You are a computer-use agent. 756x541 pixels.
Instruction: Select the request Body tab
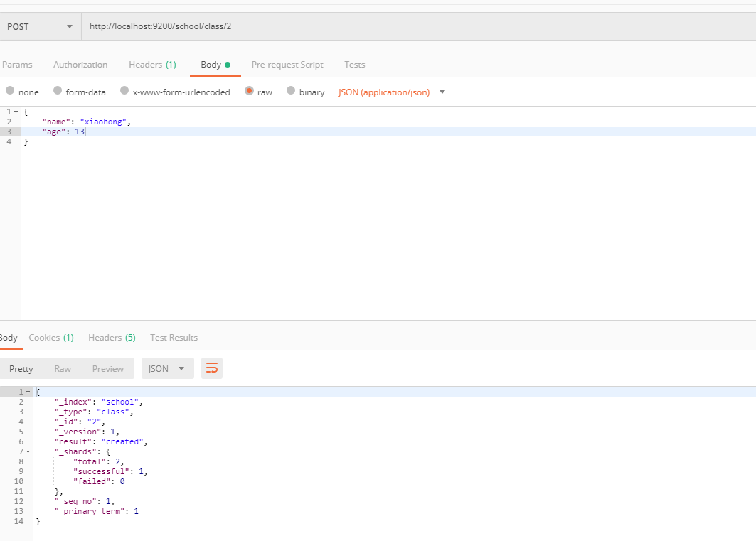[215, 65]
